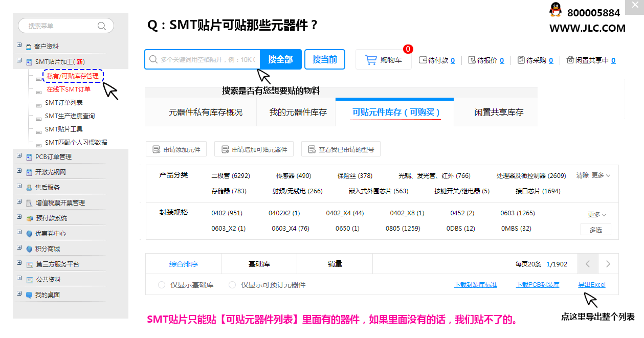Enable 仅显示基础库 radio option
The width and height of the screenshot is (644, 338).
tap(162, 285)
